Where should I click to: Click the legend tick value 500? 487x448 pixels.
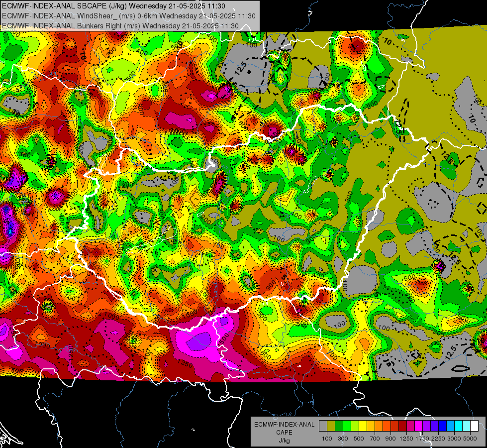359,439
